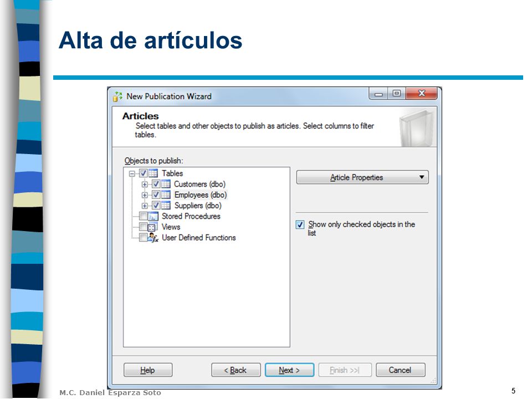Image resolution: width=532 pixels, height=399 pixels.
Task: Click the "Objects to publish:" label
Action: click(154, 161)
